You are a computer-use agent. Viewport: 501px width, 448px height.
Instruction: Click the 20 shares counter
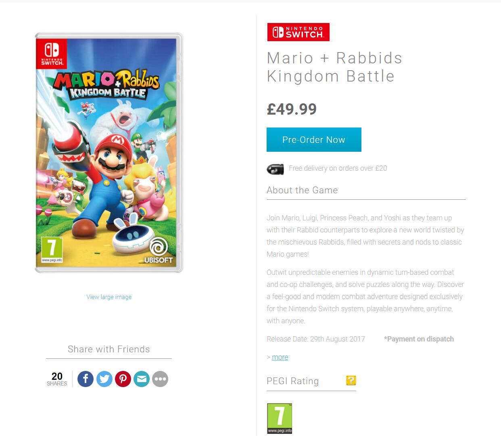coord(57,379)
